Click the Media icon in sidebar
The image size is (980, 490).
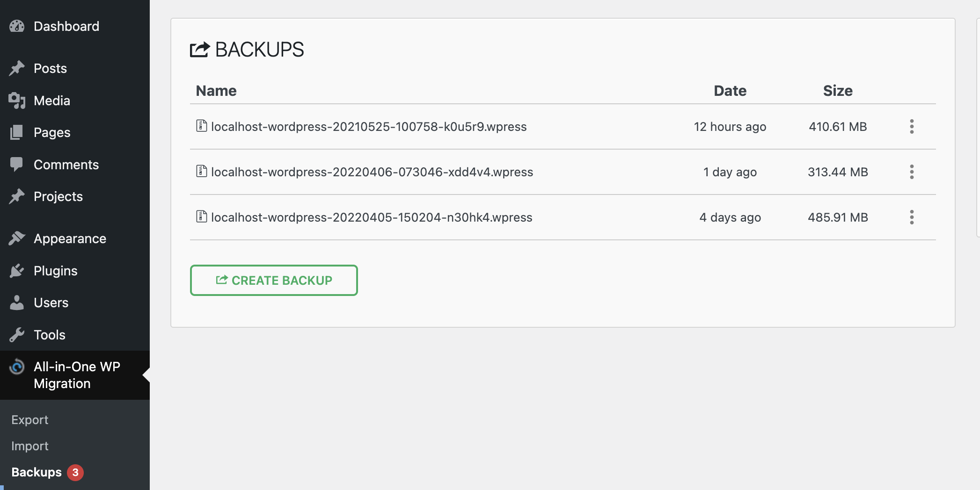[17, 101]
